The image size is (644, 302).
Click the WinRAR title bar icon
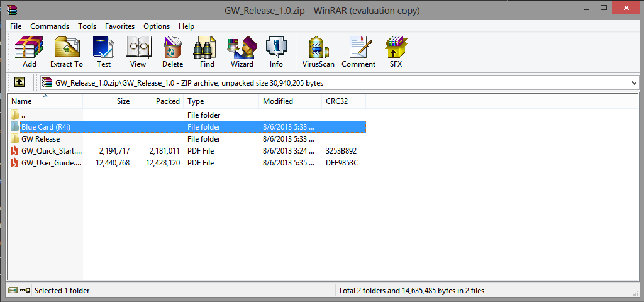tap(12, 10)
